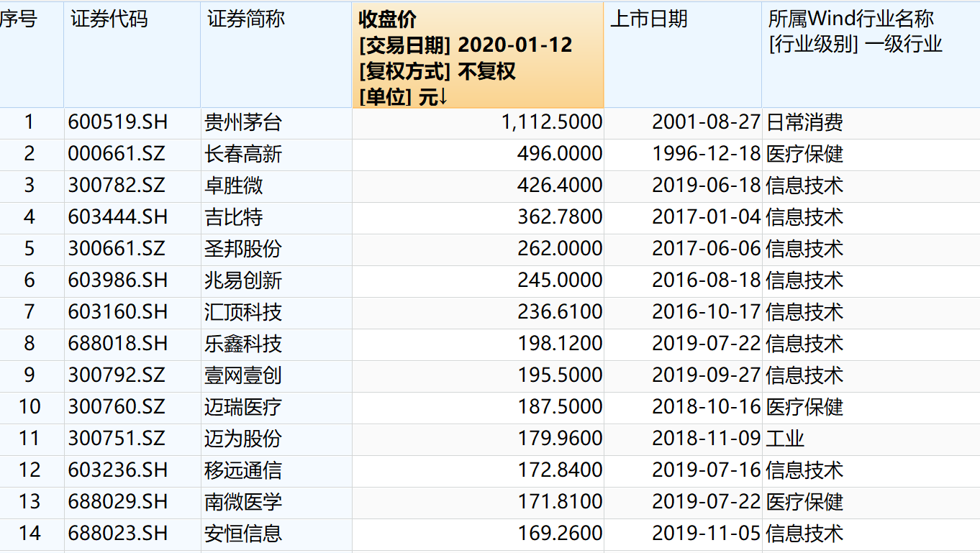Click stock name 迈为股份
This screenshot has width=980, height=553.
pyautogui.click(x=243, y=439)
